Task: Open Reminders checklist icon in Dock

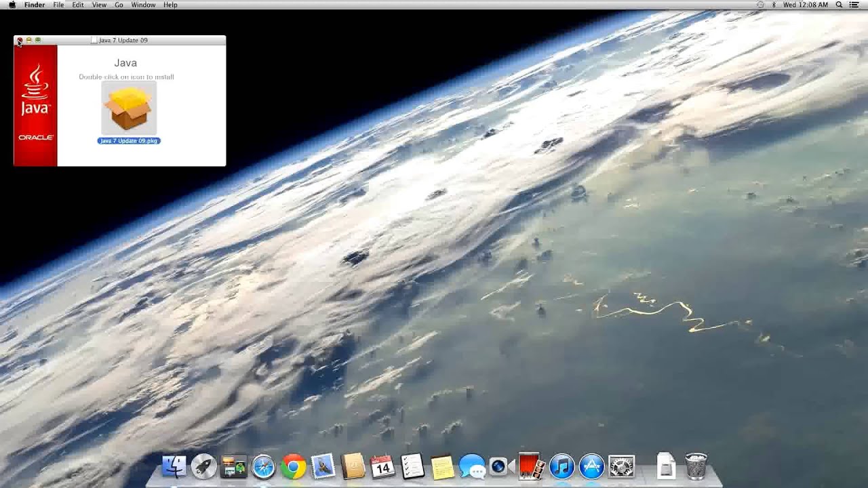Action: coord(412,466)
